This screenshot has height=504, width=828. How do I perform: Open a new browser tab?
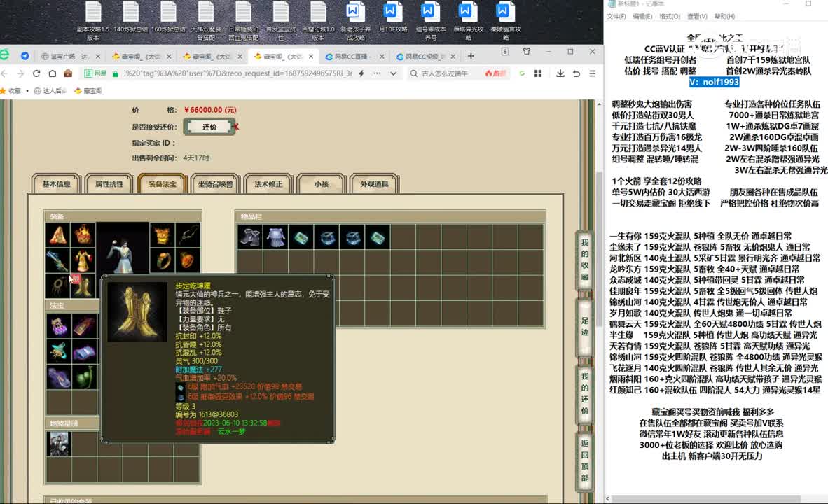(471, 56)
